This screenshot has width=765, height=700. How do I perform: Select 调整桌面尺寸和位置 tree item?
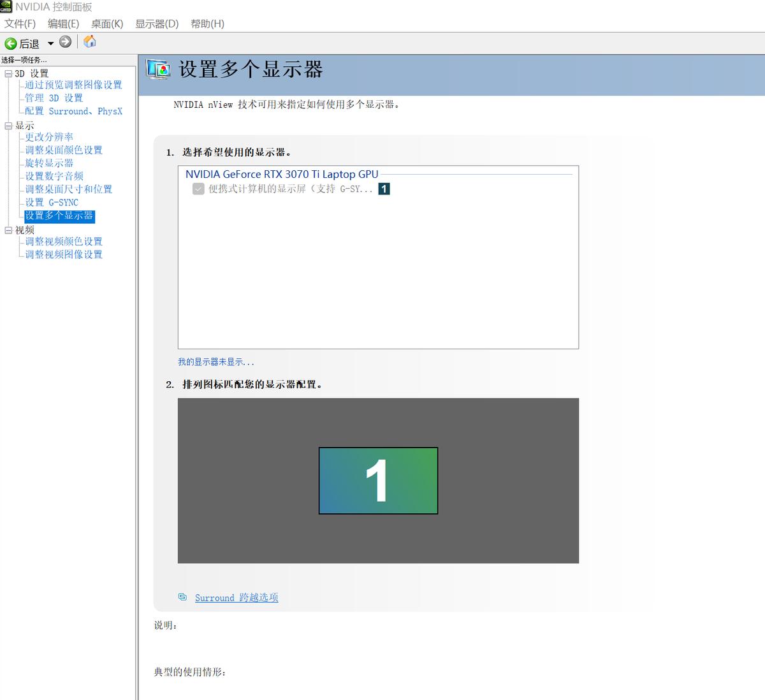68,189
